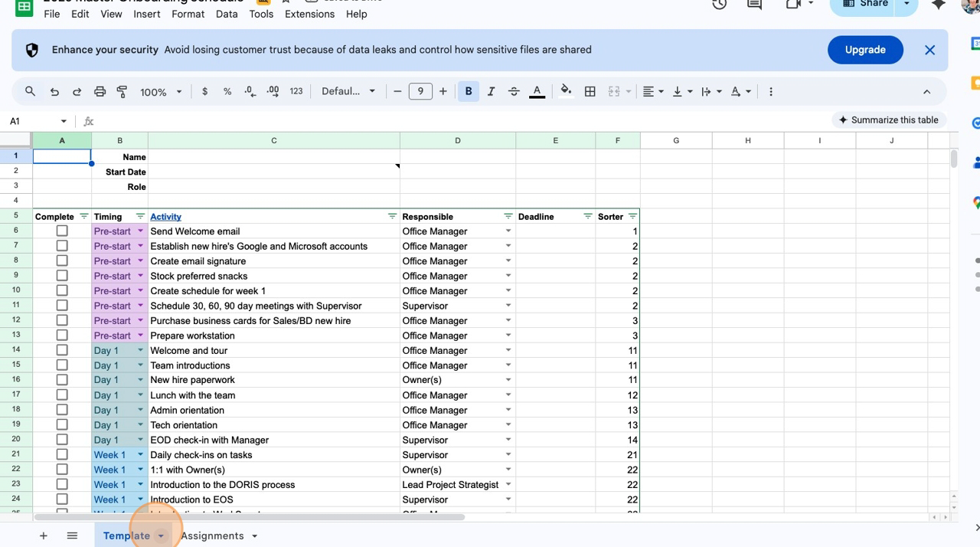Image resolution: width=980 pixels, height=547 pixels.
Task: Format selection as currency
Action: click(x=204, y=91)
